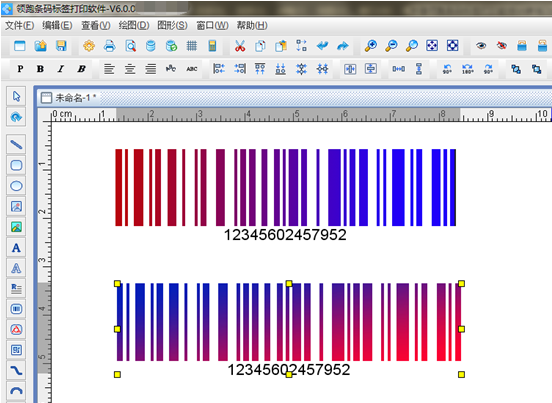The height and width of the screenshot is (403, 552).
Task: Click the paste clipboard icon
Action: 281,46
